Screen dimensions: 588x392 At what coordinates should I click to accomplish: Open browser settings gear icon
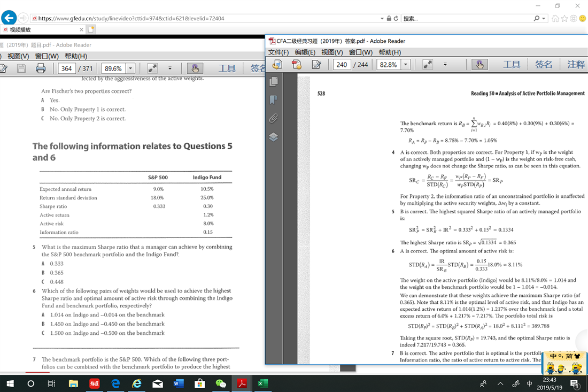(574, 18)
